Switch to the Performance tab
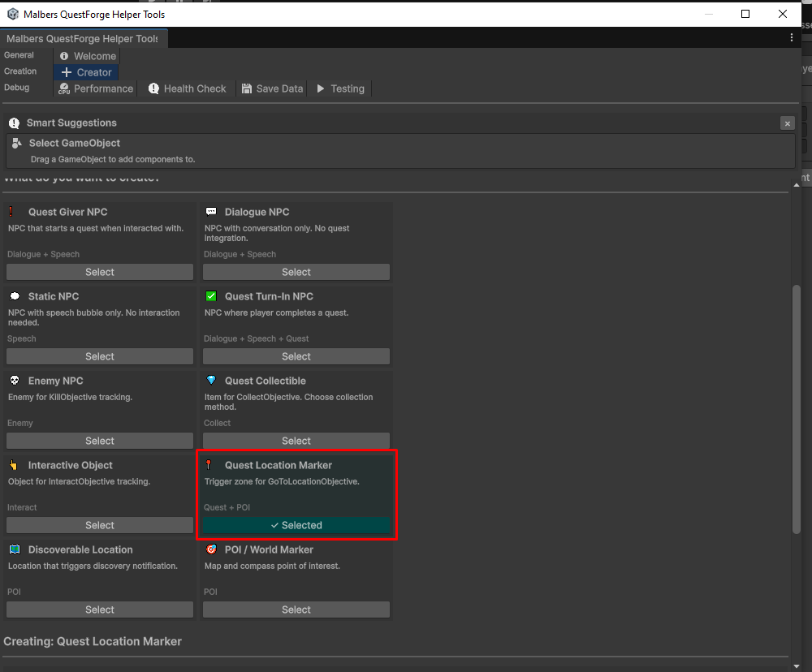Image resolution: width=812 pixels, height=672 pixels. pos(96,88)
